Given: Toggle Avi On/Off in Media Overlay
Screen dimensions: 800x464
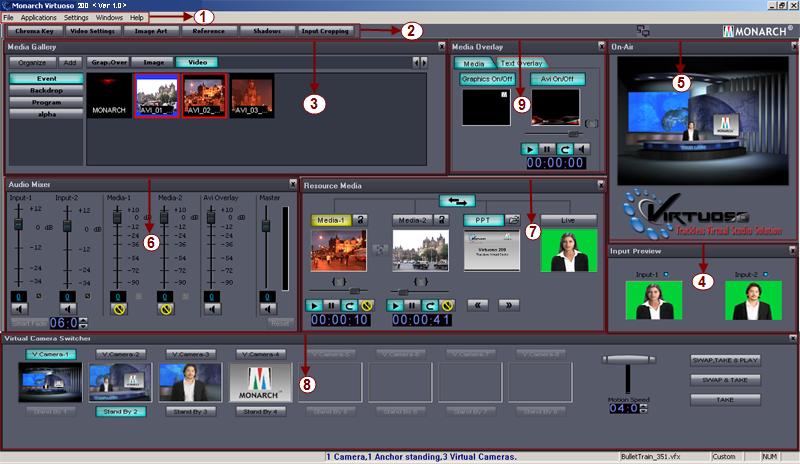Looking at the screenshot, I should pos(558,79).
